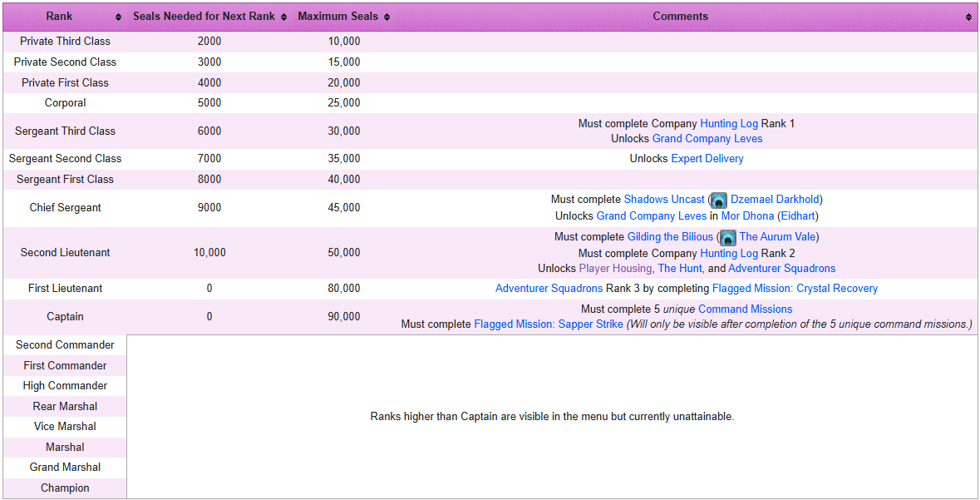The height and width of the screenshot is (500, 980).
Task: Select the First Lieutenant cell
Action: coord(65,289)
